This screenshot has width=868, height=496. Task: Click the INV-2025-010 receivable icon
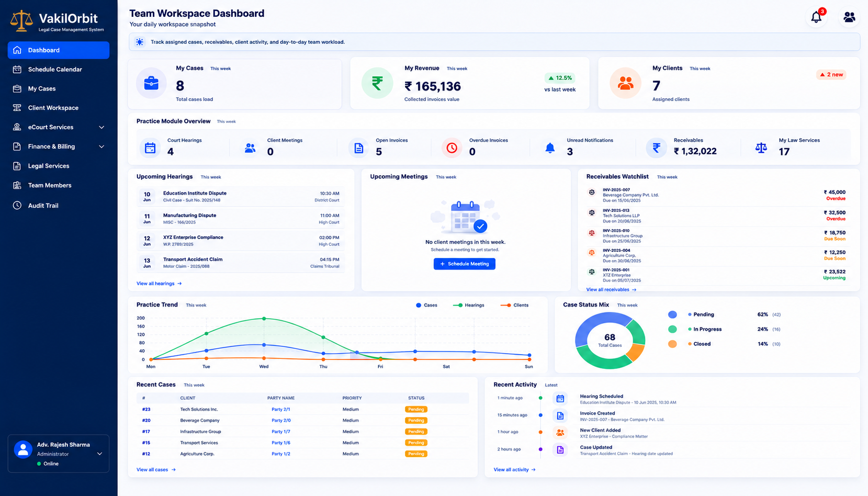tap(592, 233)
